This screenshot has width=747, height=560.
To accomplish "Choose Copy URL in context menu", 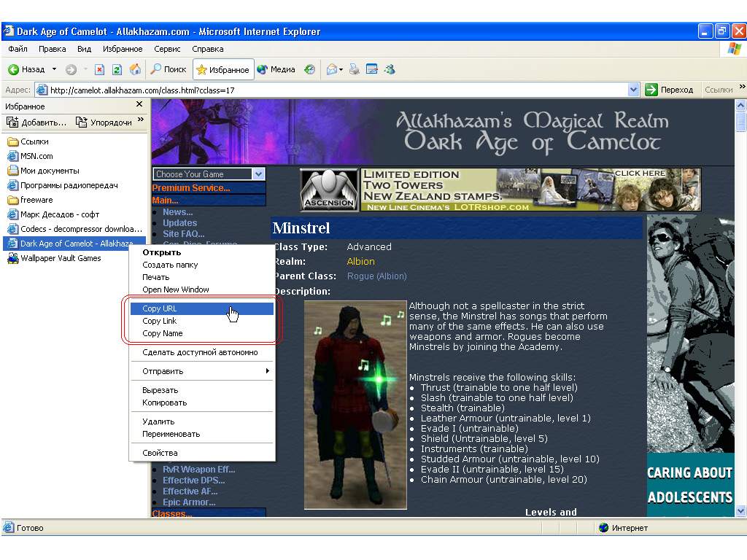I will [202, 308].
